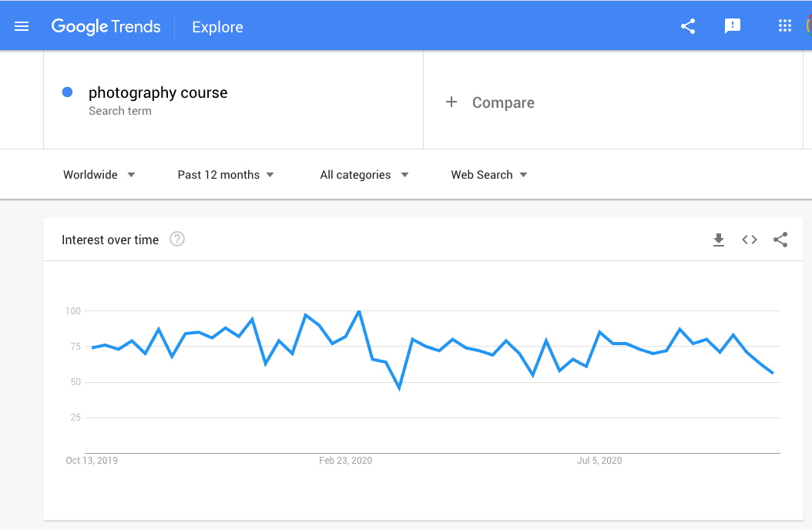Go to the Explore section
This screenshot has width=812, height=530.
tap(217, 27)
